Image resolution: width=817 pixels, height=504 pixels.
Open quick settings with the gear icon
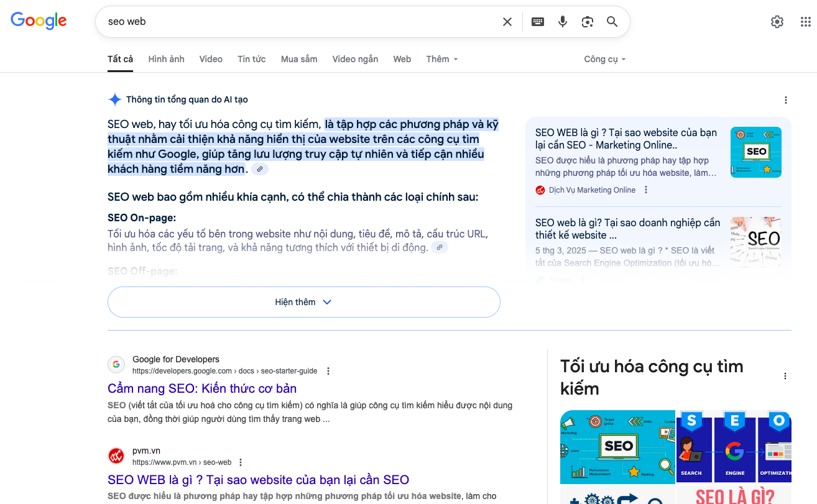777,22
